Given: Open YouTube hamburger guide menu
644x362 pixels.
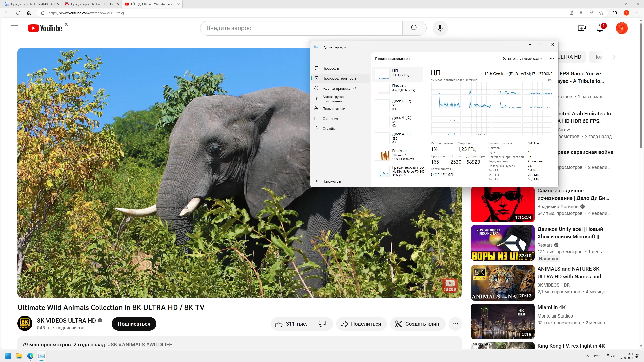Looking at the screenshot, I should (15, 28).
